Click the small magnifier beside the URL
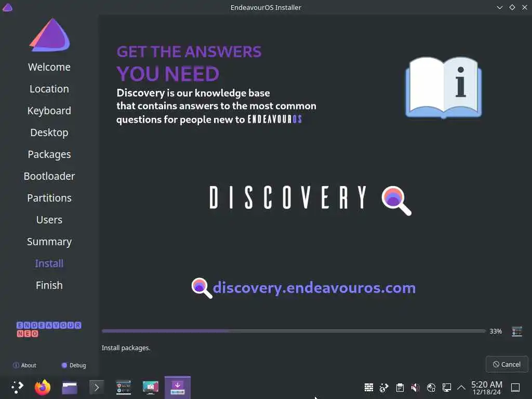This screenshot has width=532, height=399. (202, 288)
